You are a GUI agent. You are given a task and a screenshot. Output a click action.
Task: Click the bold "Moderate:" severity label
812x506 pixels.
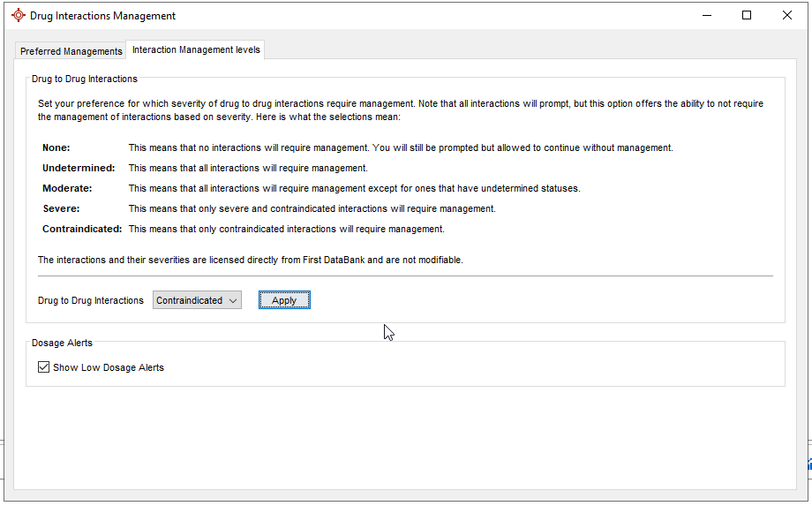click(67, 188)
